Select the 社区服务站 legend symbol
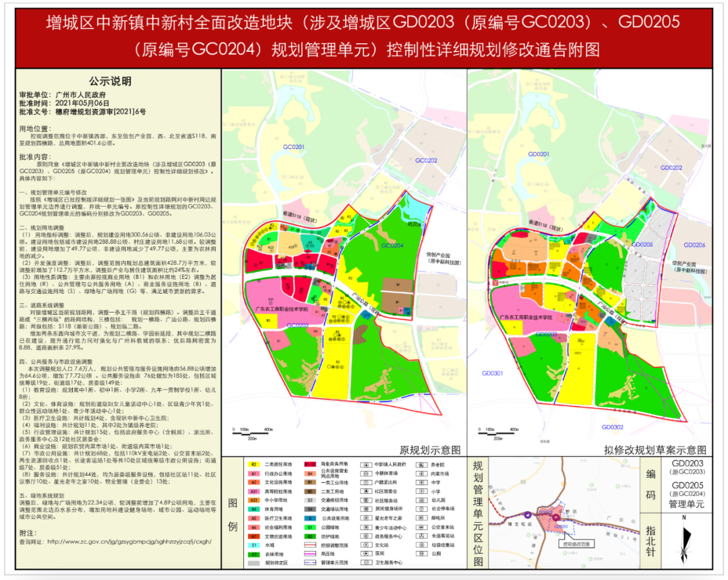 tap(366, 501)
